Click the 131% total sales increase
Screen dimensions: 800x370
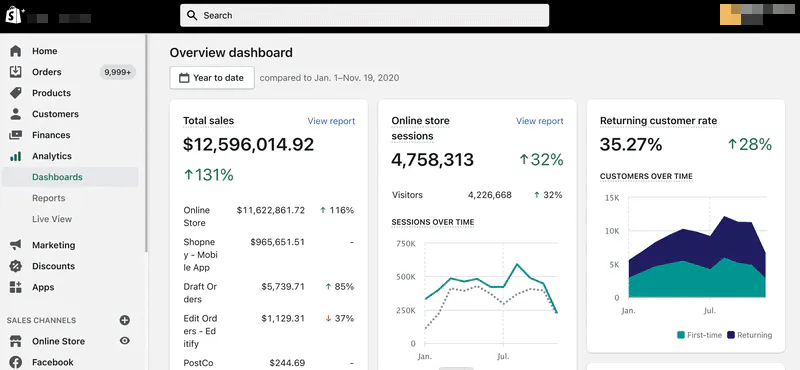point(208,175)
